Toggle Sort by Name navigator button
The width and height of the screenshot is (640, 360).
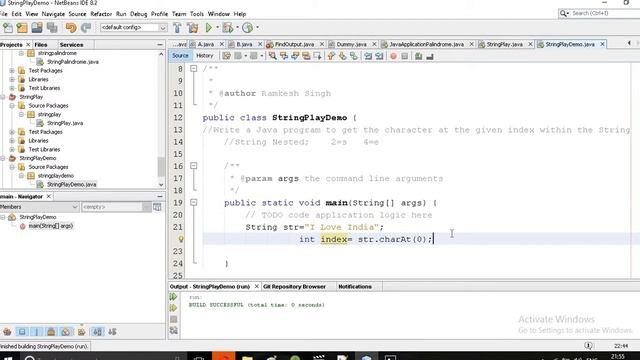(98, 332)
